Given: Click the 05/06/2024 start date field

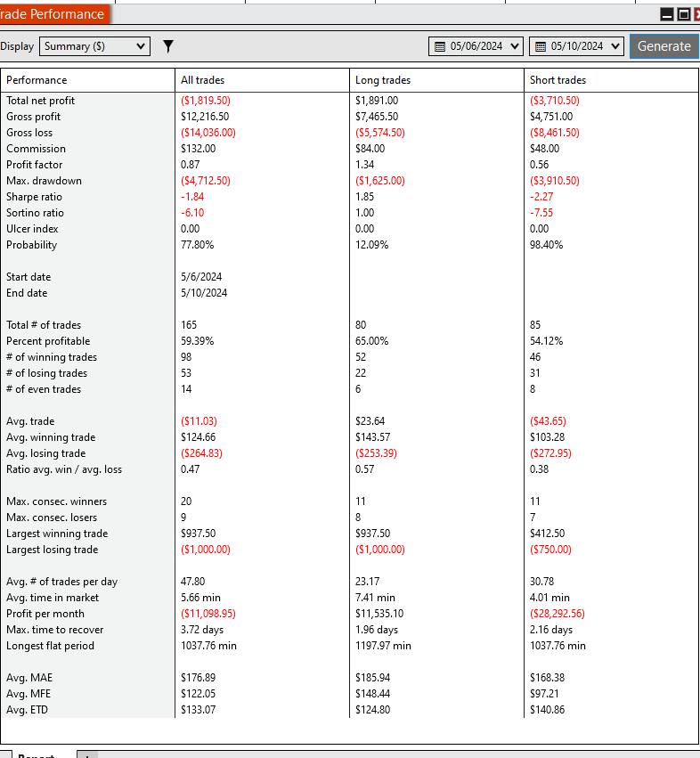Looking at the screenshot, I should point(476,46).
